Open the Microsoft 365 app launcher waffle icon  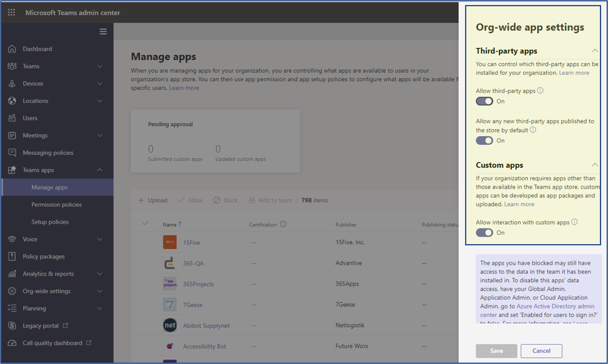click(x=11, y=11)
